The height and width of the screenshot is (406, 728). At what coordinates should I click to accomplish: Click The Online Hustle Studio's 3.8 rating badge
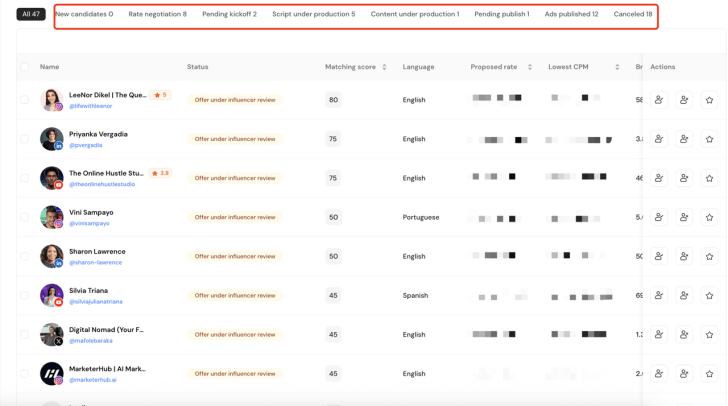(161, 173)
